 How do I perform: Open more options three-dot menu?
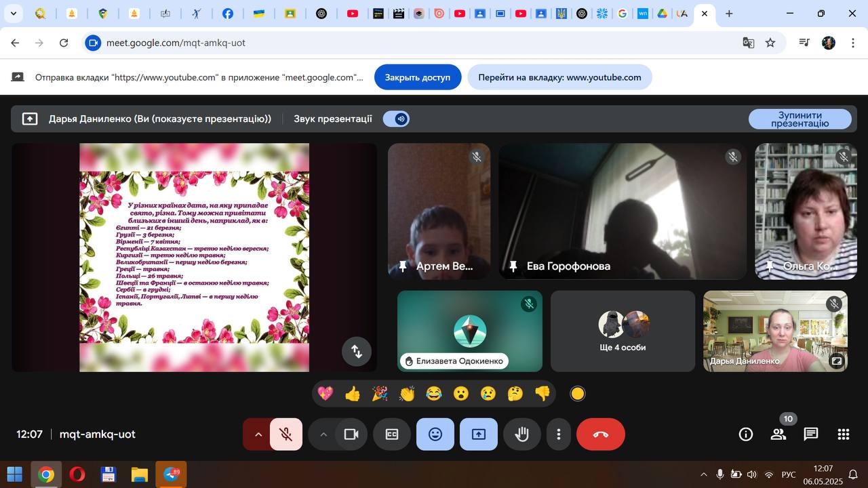point(558,434)
